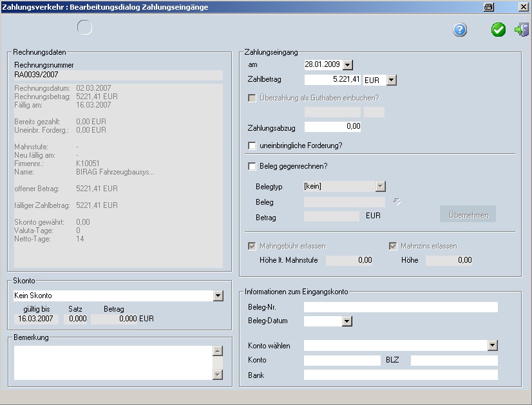Enable the 'uneinbringliche Forderung?' checkbox
Viewport: 532px width, 405px height.
point(252,146)
